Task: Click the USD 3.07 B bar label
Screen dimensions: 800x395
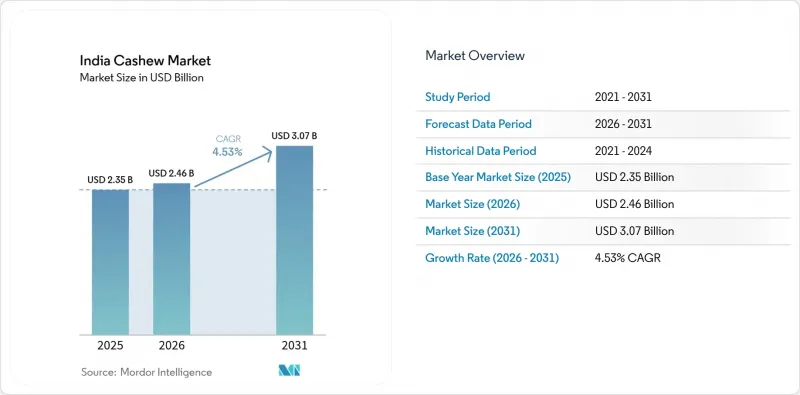Action: click(294, 136)
